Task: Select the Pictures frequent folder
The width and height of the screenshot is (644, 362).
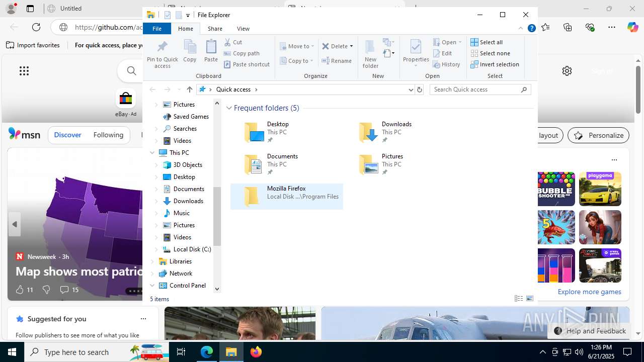Action: click(x=401, y=164)
